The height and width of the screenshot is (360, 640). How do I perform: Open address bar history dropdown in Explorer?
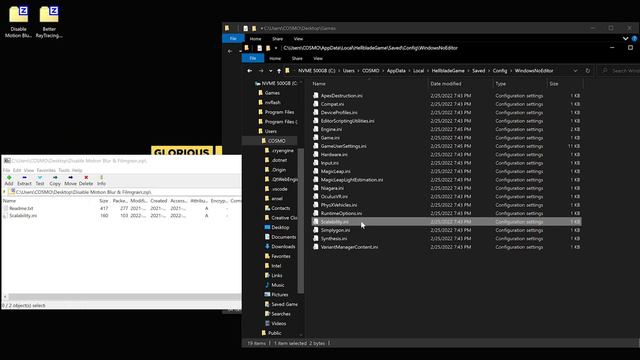click(x=575, y=71)
